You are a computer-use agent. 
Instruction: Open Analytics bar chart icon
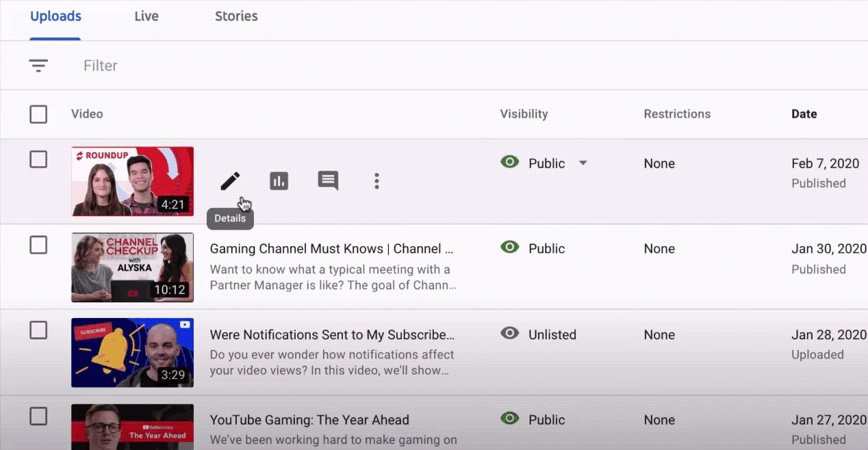click(x=279, y=181)
